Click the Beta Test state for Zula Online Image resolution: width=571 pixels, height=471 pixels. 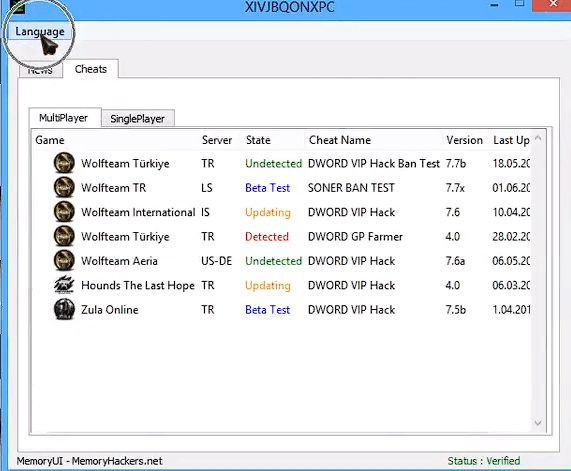[268, 310]
